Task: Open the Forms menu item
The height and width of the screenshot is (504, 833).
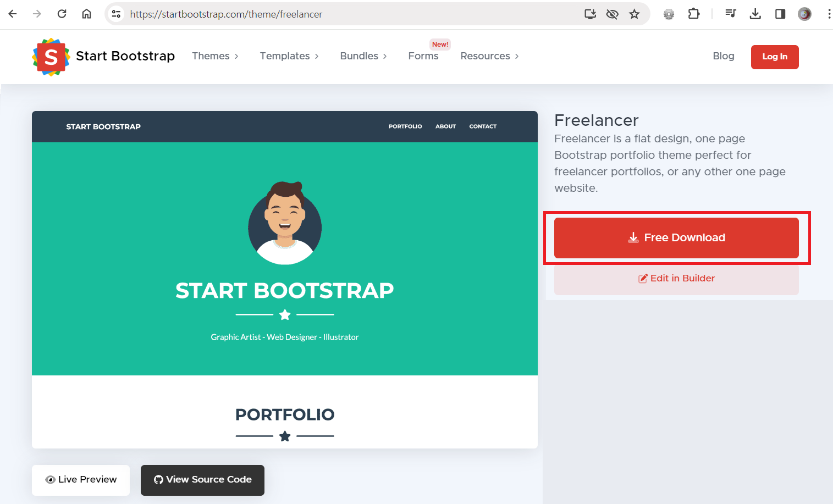Action: coord(423,56)
